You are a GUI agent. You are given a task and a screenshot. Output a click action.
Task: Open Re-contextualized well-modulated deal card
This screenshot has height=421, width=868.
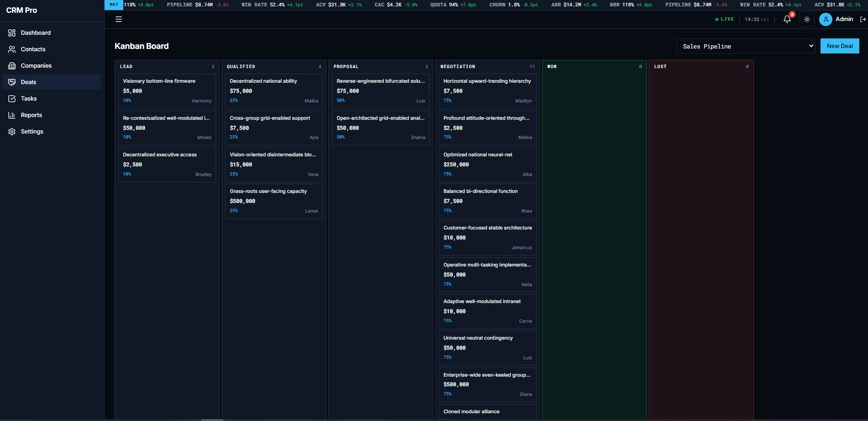[167, 128]
